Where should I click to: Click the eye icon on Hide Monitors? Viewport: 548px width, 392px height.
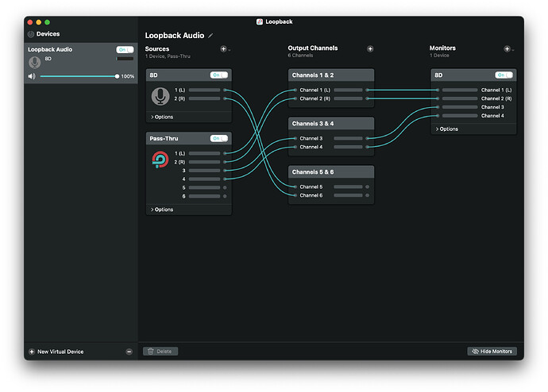point(475,352)
